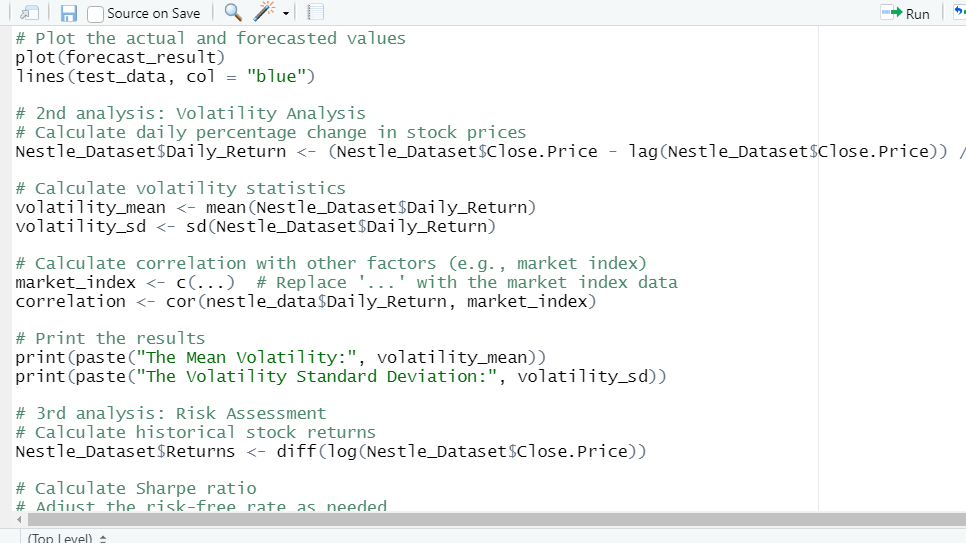
Task: Place cursor on "# Plot the actual and forecasted values"
Action: [x=211, y=38]
